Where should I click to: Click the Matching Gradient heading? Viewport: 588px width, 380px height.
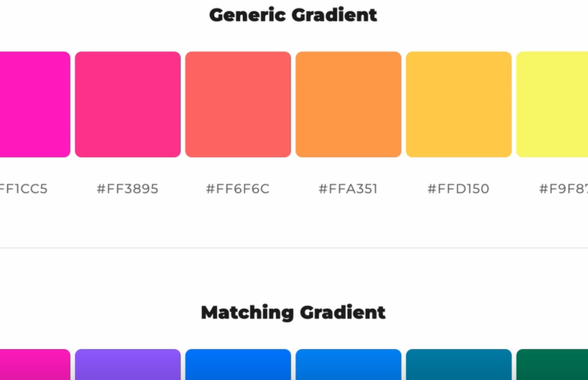click(293, 312)
